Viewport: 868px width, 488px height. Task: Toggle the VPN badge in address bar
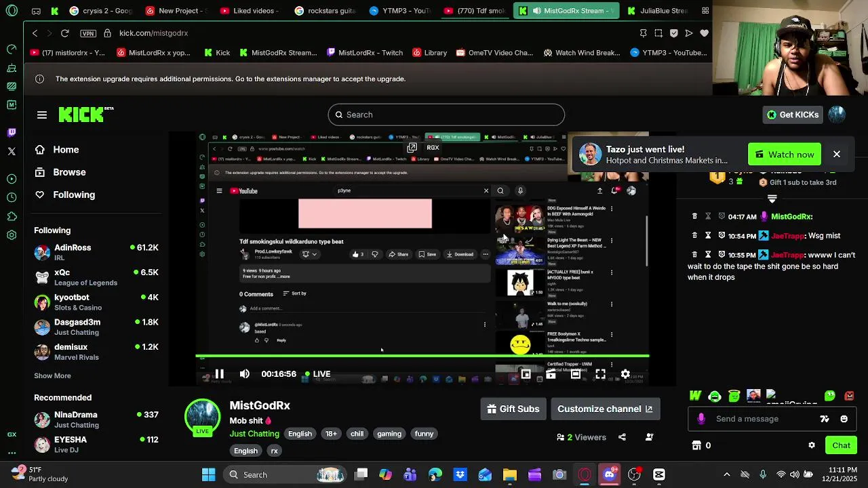pos(88,33)
